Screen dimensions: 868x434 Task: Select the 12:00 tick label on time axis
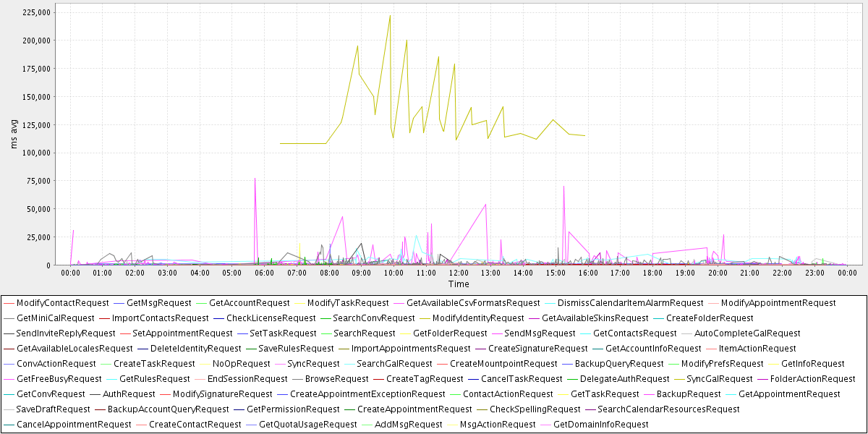click(x=459, y=273)
